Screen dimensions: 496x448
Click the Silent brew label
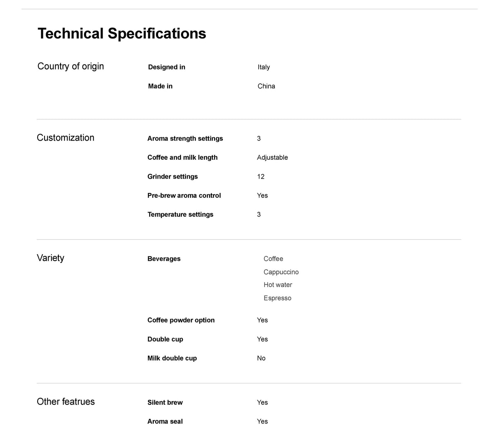coord(165,403)
